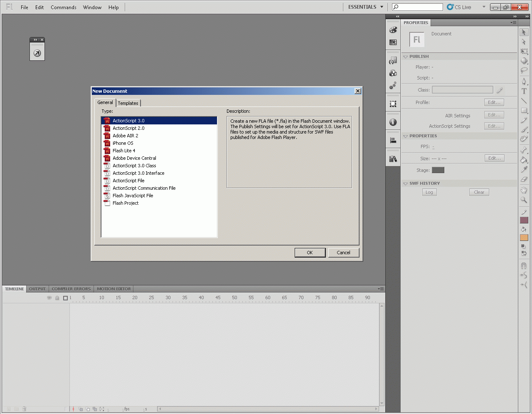
Task: Switch to the OUTPUT tab
Action: click(x=37, y=289)
